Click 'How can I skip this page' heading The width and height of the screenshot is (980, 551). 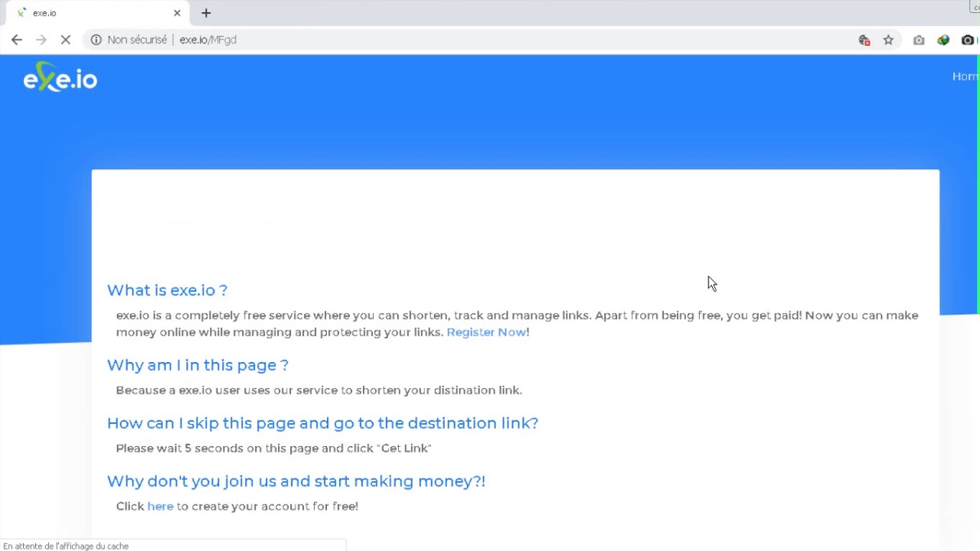tap(322, 423)
